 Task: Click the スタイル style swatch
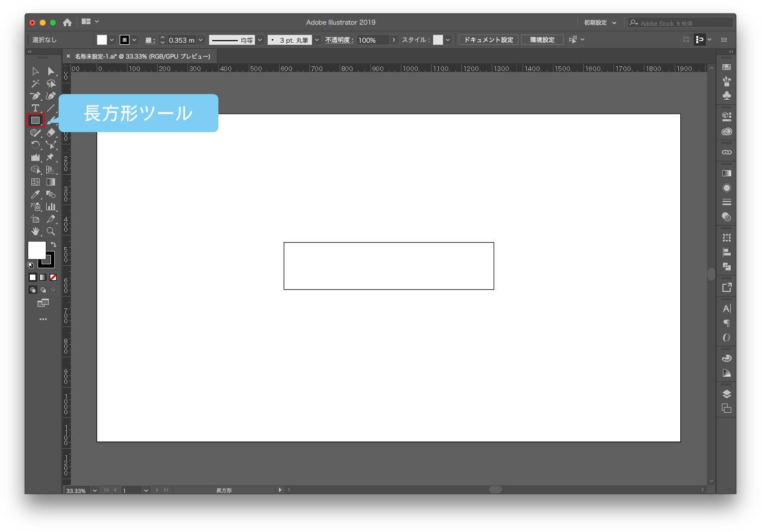tap(438, 40)
